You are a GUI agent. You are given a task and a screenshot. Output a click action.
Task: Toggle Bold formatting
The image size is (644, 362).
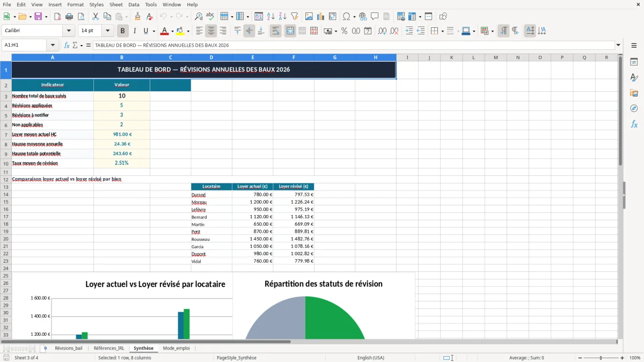coord(122,31)
